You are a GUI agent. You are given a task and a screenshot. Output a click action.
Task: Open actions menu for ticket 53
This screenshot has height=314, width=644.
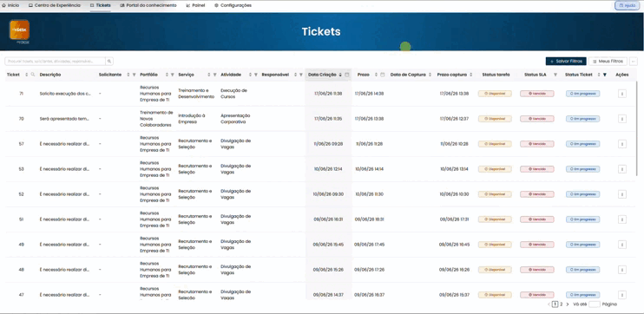[621, 169]
